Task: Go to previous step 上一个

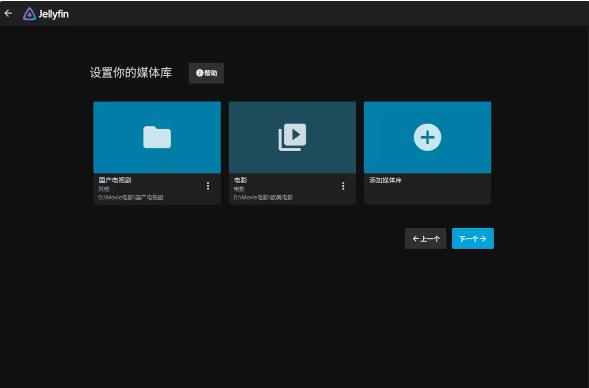Action: click(426, 239)
